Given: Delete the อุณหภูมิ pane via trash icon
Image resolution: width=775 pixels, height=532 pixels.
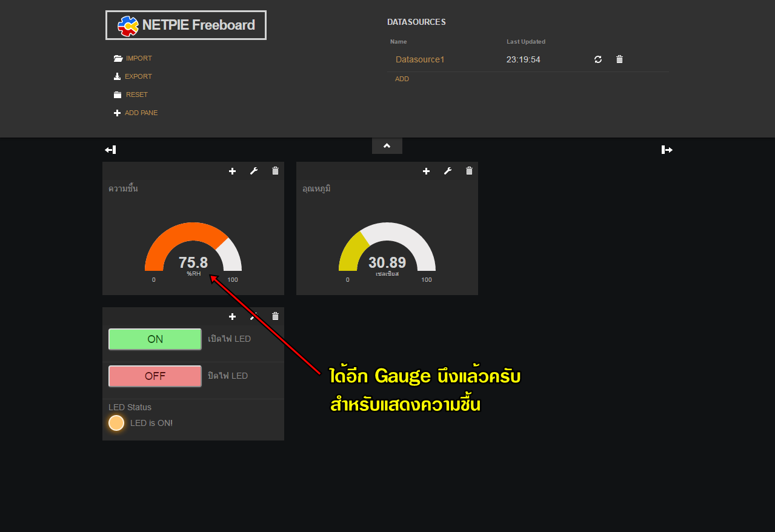Looking at the screenshot, I should click(x=468, y=171).
